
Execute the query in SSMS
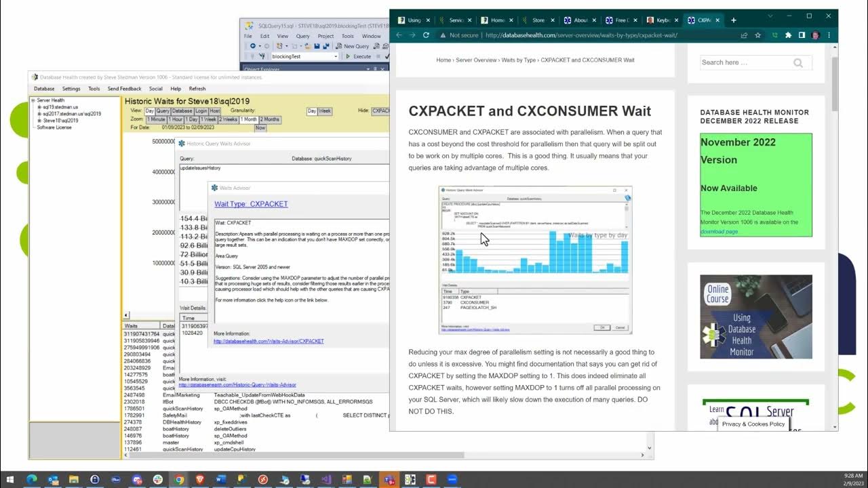click(x=359, y=56)
